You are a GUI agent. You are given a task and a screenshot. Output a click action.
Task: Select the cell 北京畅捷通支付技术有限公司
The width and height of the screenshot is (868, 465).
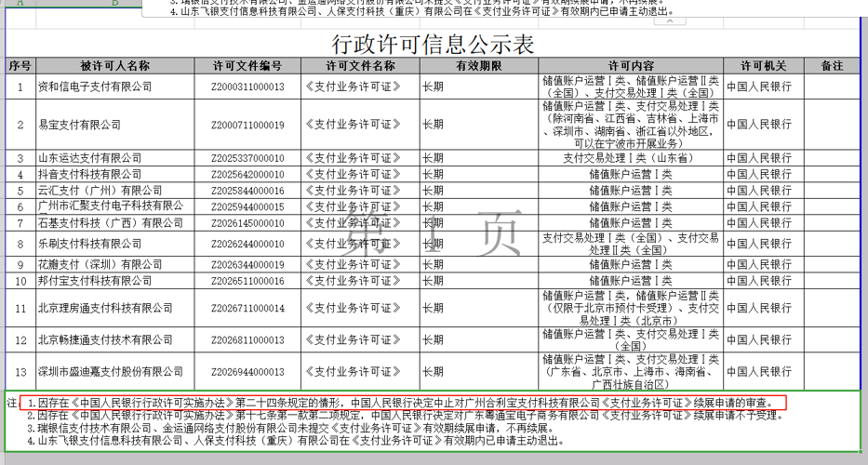pyautogui.click(x=115, y=339)
